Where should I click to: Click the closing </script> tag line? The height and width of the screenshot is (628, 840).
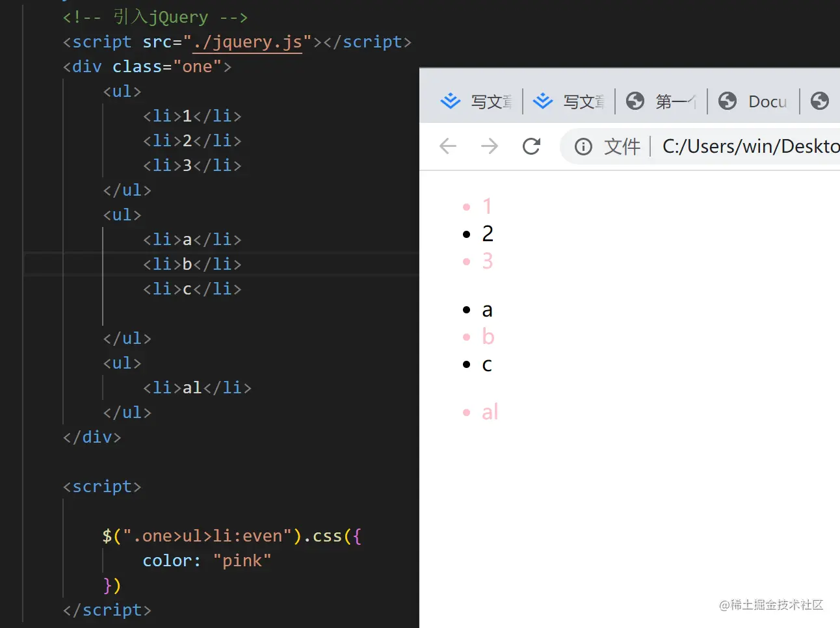point(107,610)
